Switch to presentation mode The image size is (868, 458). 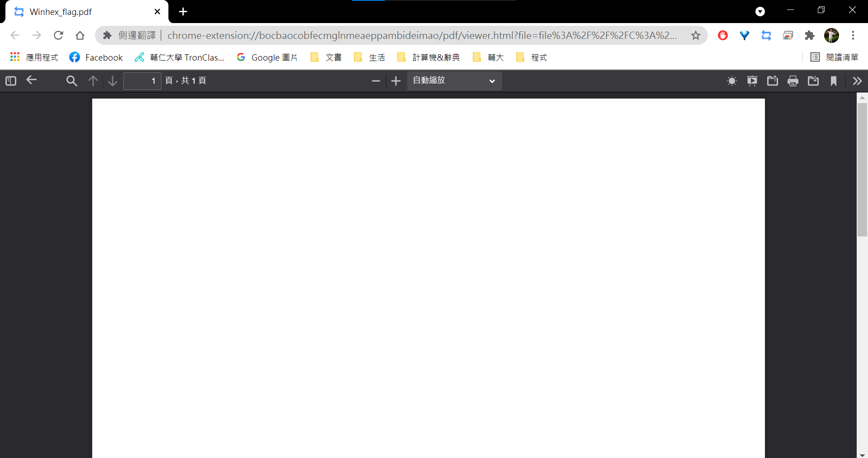[x=752, y=81]
